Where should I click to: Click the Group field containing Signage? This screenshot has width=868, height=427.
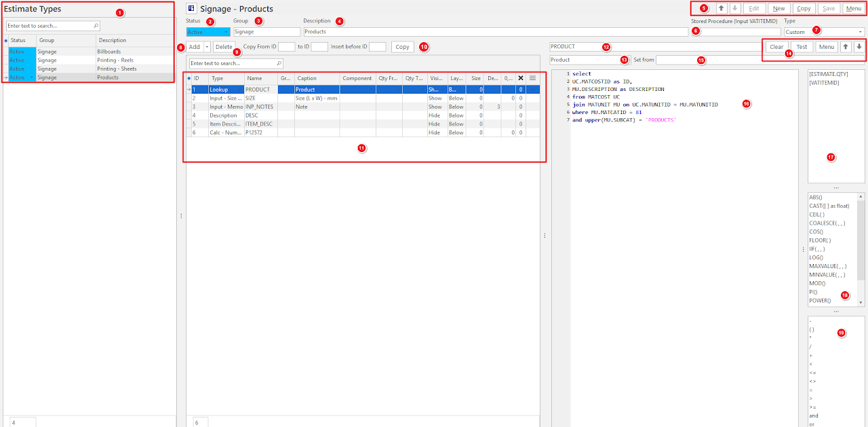267,32
